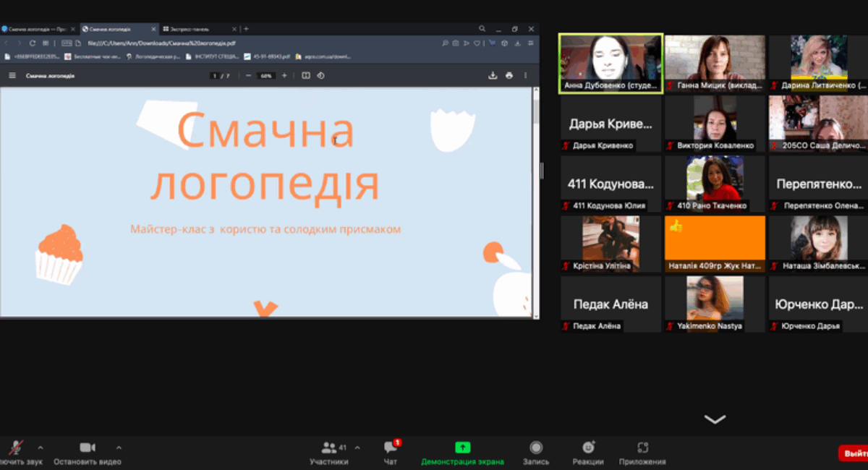This screenshot has width=868, height=470.
Task: Expand video options arrow next to camera
Action: pyautogui.click(x=119, y=447)
